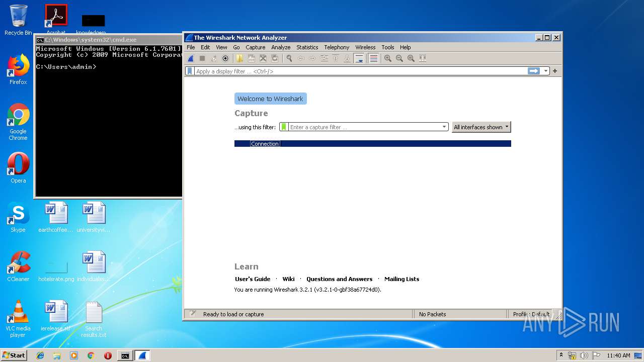Open the Statistics menu
The width and height of the screenshot is (644, 362).
307,47
